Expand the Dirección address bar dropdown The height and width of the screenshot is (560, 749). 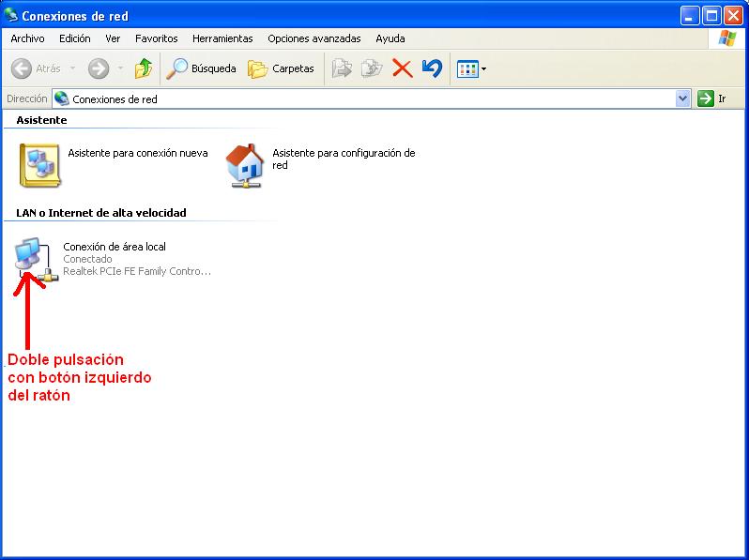[x=683, y=98]
